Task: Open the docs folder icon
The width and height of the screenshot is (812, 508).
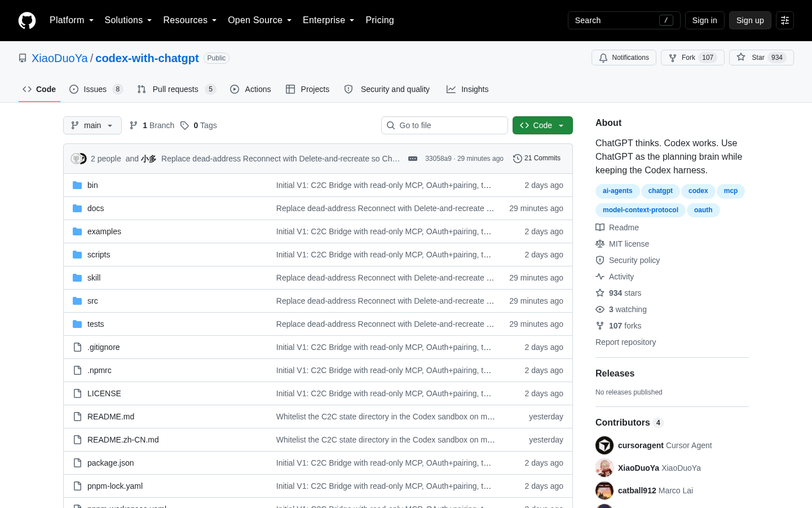Action: (77, 208)
